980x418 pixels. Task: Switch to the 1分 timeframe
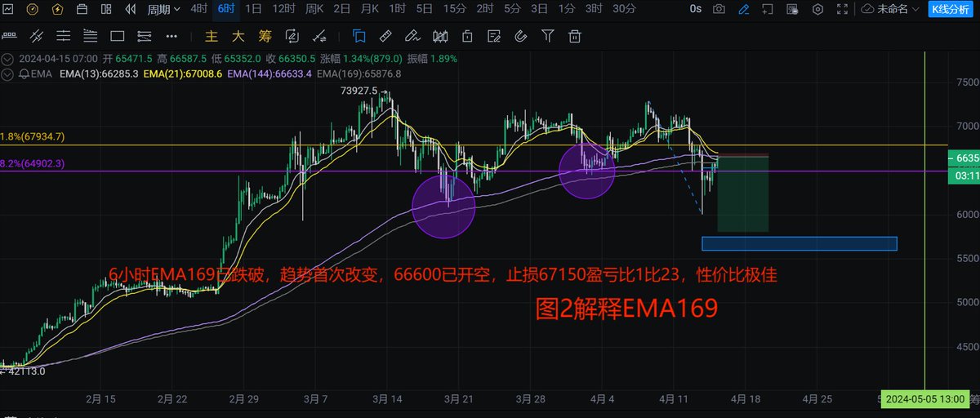click(567, 9)
